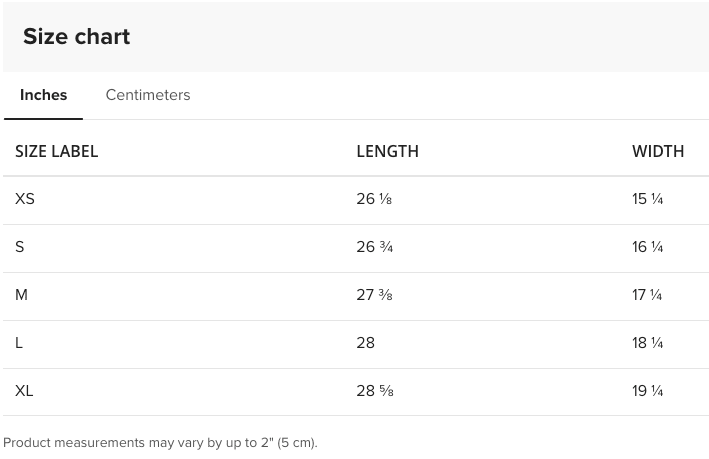Select the Inches tab

coord(43,95)
